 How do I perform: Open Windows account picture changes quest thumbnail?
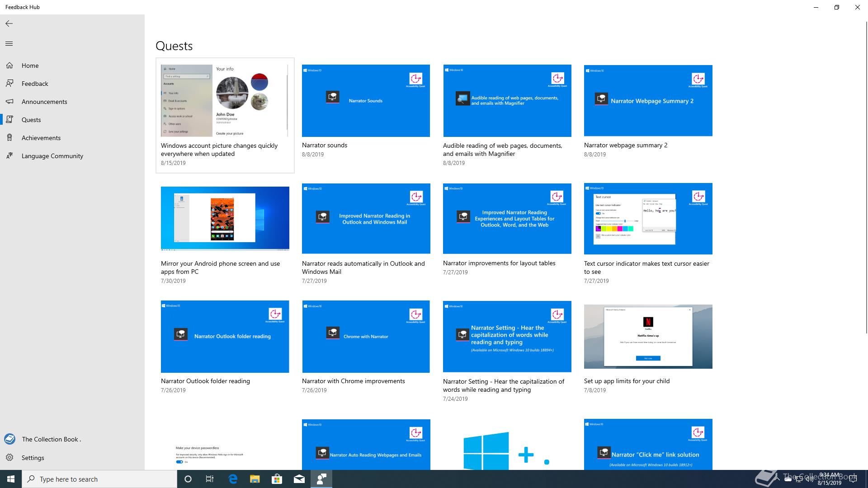tap(225, 100)
